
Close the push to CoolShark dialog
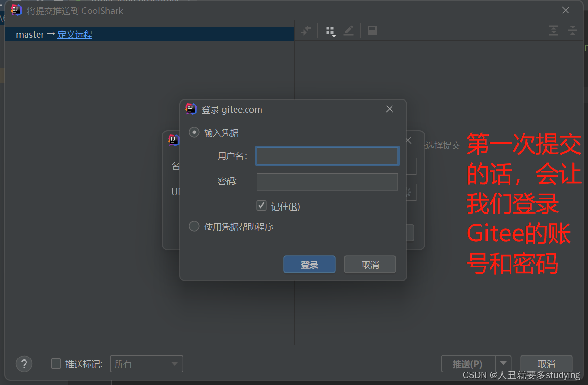(x=566, y=10)
